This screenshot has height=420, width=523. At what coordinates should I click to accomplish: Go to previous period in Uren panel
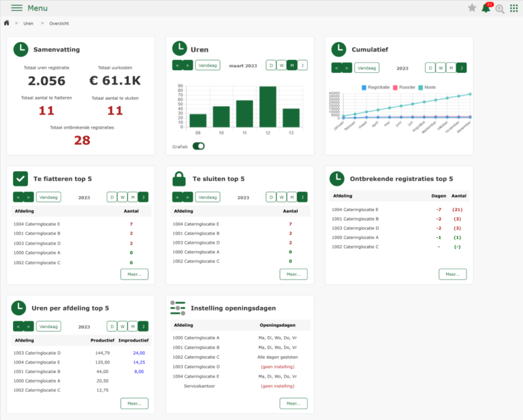tap(177, 65)
